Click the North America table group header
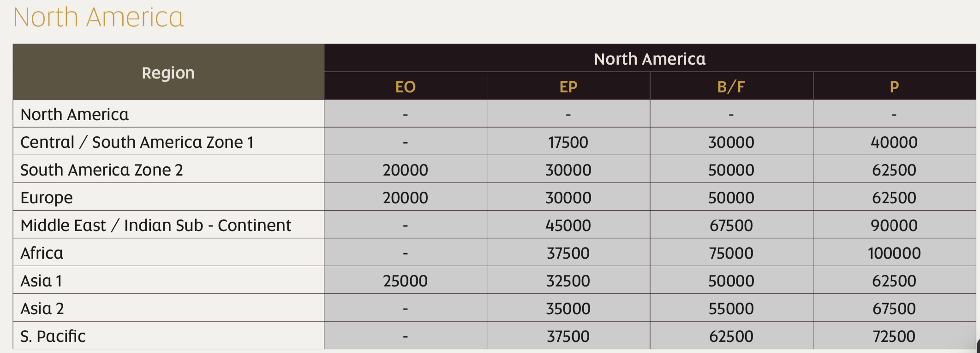 pyautogui.click(x=650, y=59)
